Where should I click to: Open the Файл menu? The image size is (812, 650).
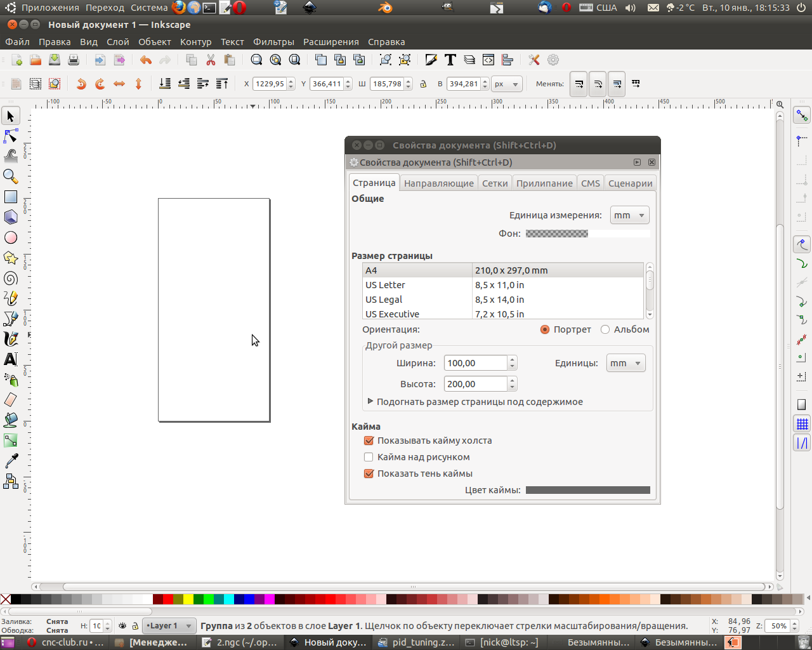pos(18,42)
